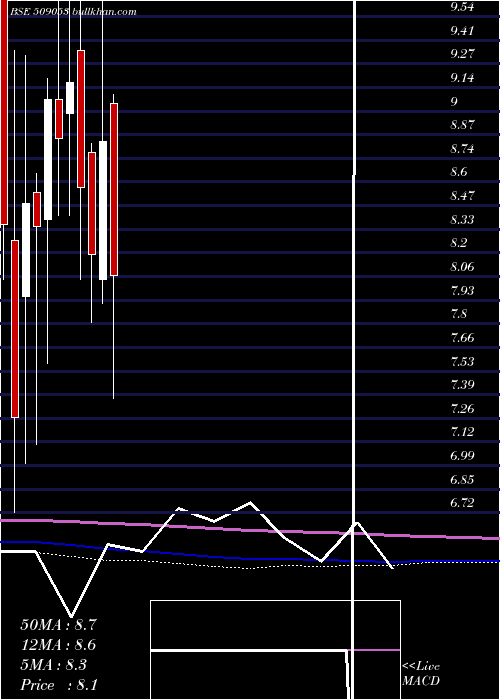Click the 12MA : 8.6 reading
This screenshot has height=700, width=500.
click(x=58, y=645)
